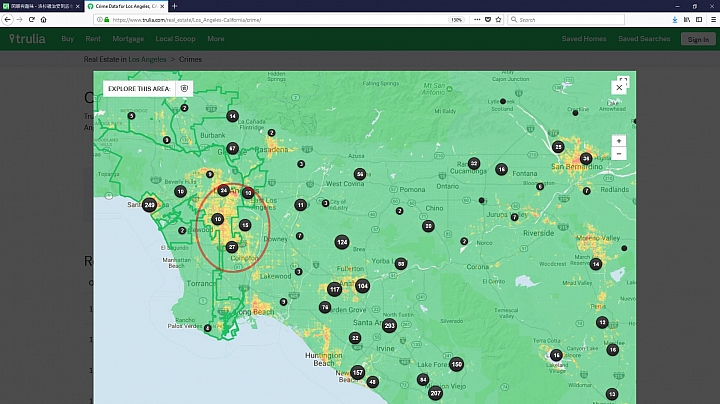This screenshot has height=404, width=720.
Task: Click the Explore This Area crime shield icon
Action: [x=184, y=89]
